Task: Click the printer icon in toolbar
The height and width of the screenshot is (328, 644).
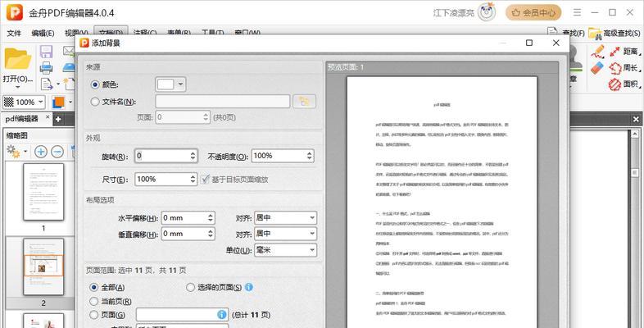Action: tap(46, 68)
